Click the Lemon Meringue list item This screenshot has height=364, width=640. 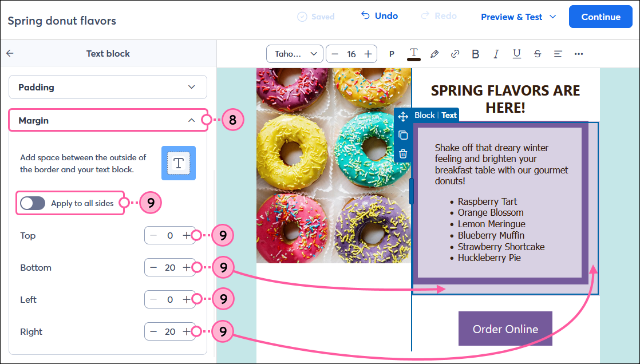pyautogui.click(x=491, y=224)
